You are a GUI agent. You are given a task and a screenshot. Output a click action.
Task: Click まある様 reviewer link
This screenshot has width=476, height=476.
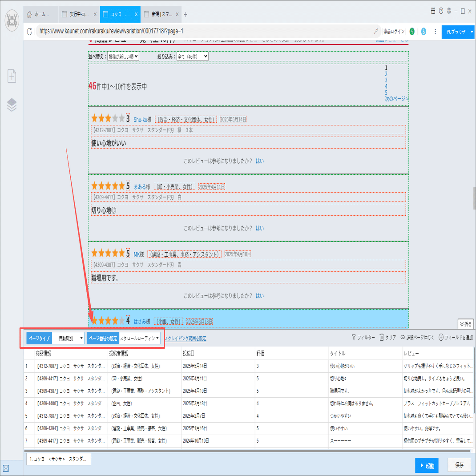(x=142, y=187)
